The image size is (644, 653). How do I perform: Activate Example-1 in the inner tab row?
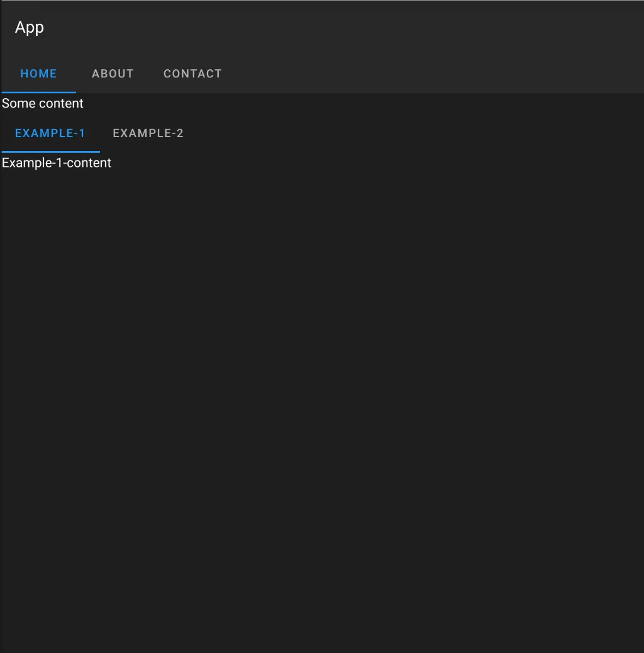(x=50, y=133)
